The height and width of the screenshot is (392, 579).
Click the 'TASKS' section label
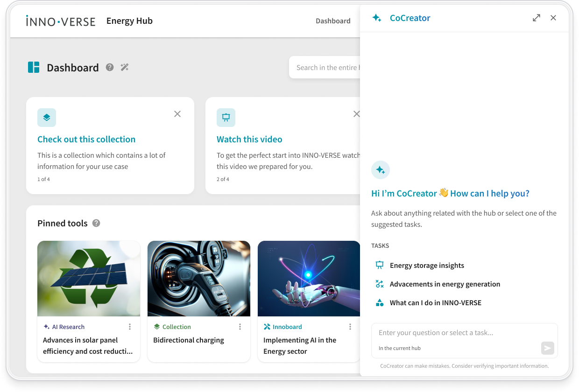pos(380,245)
